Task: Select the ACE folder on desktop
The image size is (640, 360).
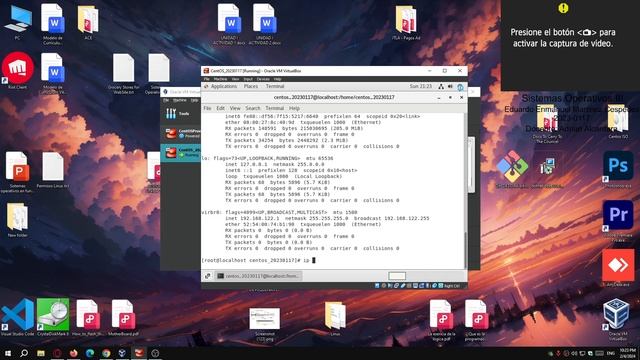Action: tap(88, 22)
